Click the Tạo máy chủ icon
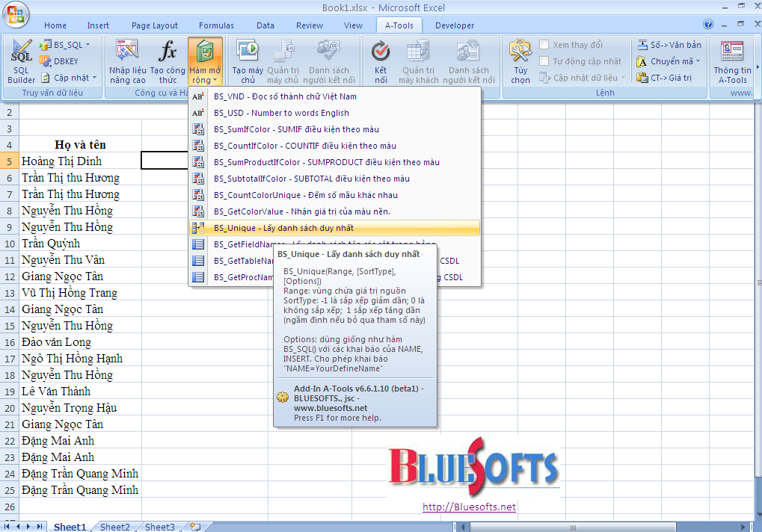The image size is (762, 532). click(248, 51)
